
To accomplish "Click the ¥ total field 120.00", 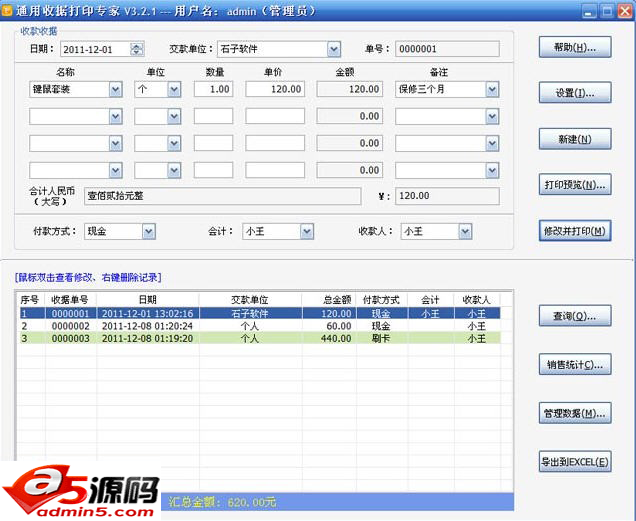I will click(x=447, y=196).
